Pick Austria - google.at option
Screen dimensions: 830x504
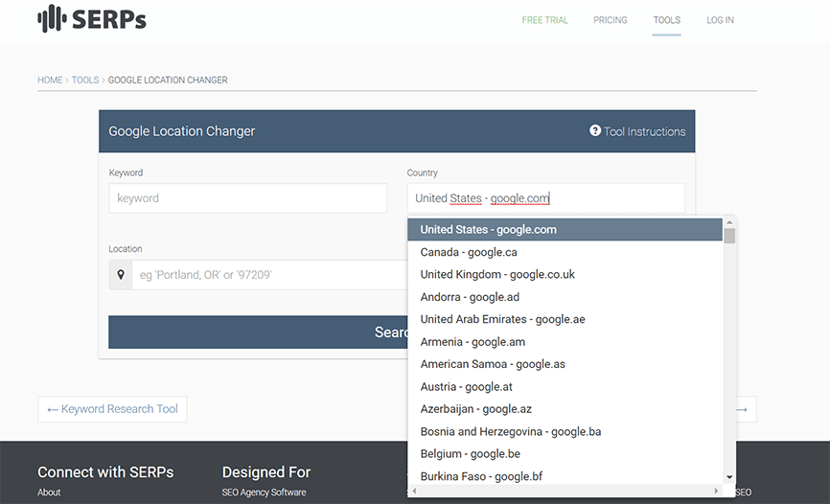[565, 386]
